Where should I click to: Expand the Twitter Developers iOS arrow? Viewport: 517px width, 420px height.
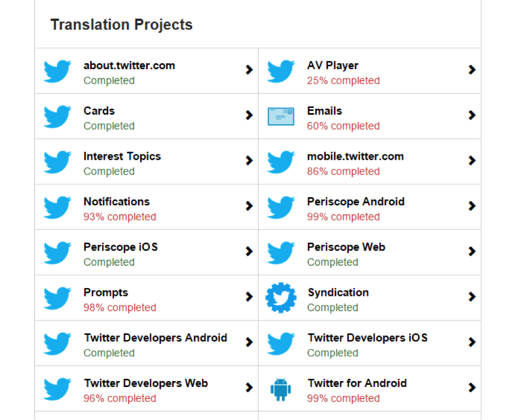tap(472, 342)
